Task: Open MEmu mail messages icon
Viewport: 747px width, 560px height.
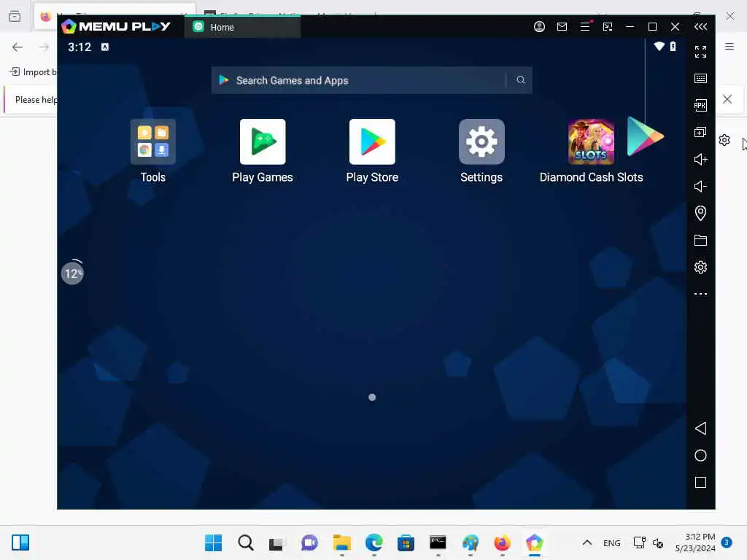Action: (x=562, y=27)
